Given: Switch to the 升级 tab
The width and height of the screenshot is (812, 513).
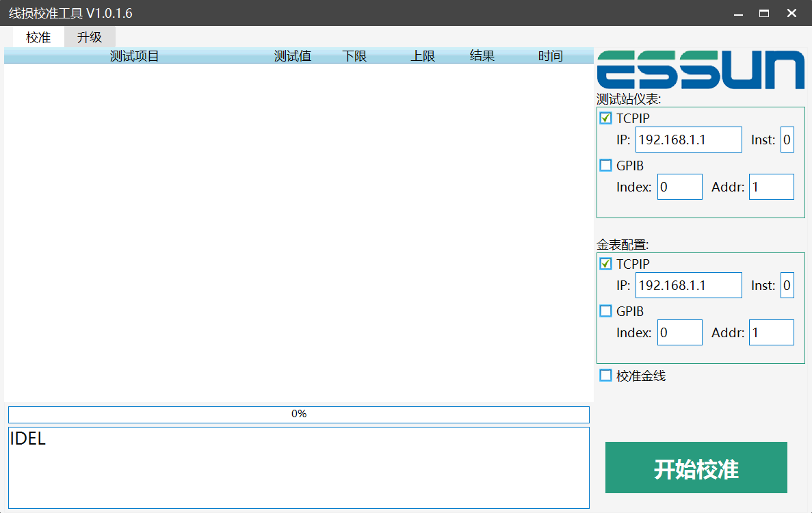Looking at the screenshot, I should click(x=90, y=38).
